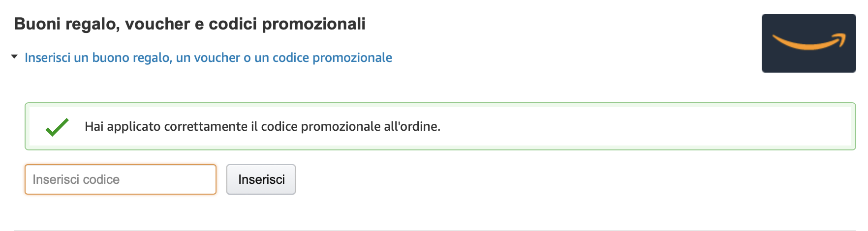The width and height of the screenshot is (868, 231).
Task: Click the arrowhead tip of Amazon smile
Action: [x=840, y=37]
